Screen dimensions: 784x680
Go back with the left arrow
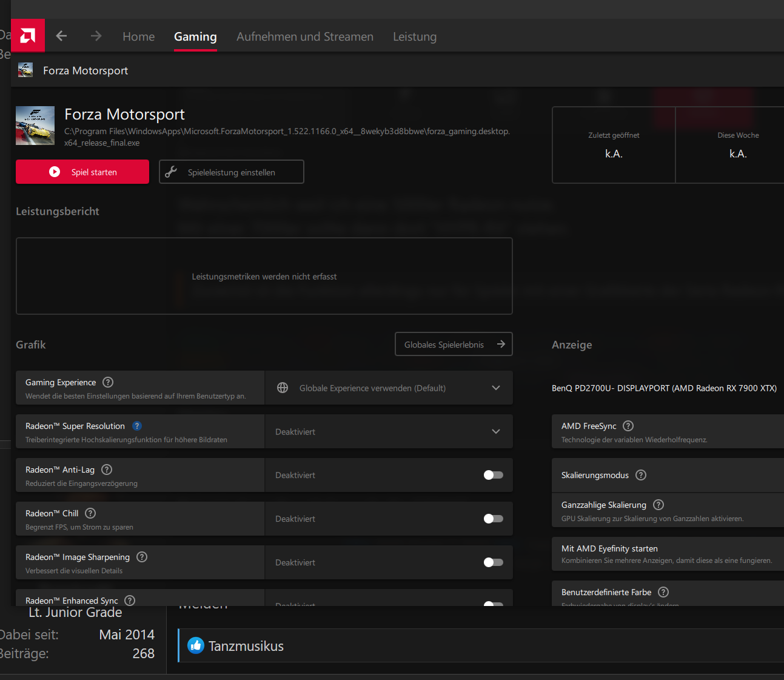point(61,36)
